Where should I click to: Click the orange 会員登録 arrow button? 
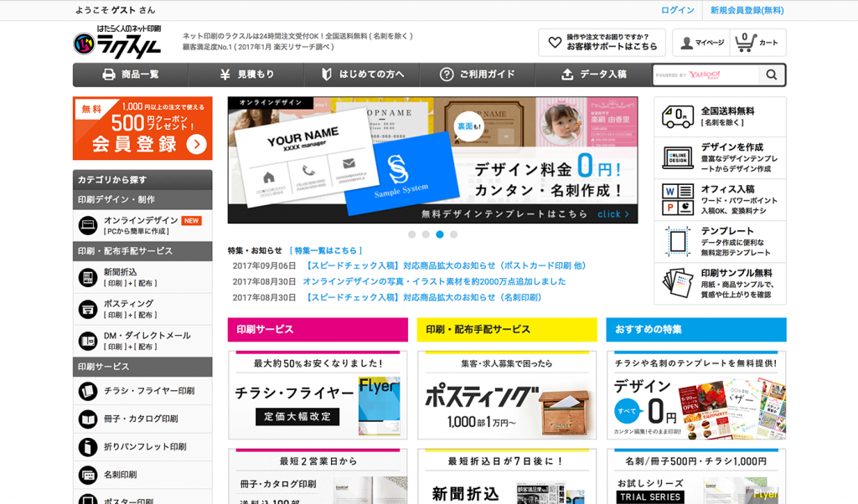196,144
